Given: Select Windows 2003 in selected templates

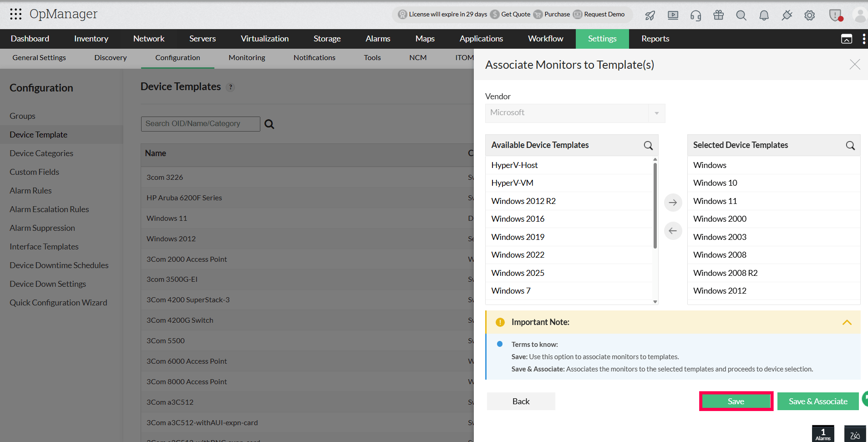Looking at the screenshot, I should pyautogui.click(x=773, y=237).
